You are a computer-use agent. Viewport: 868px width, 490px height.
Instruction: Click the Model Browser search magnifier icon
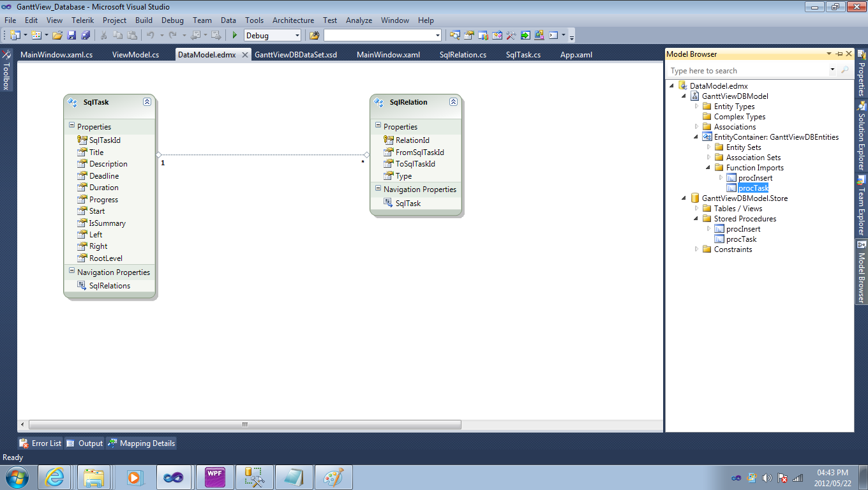(x=845, y=70)
